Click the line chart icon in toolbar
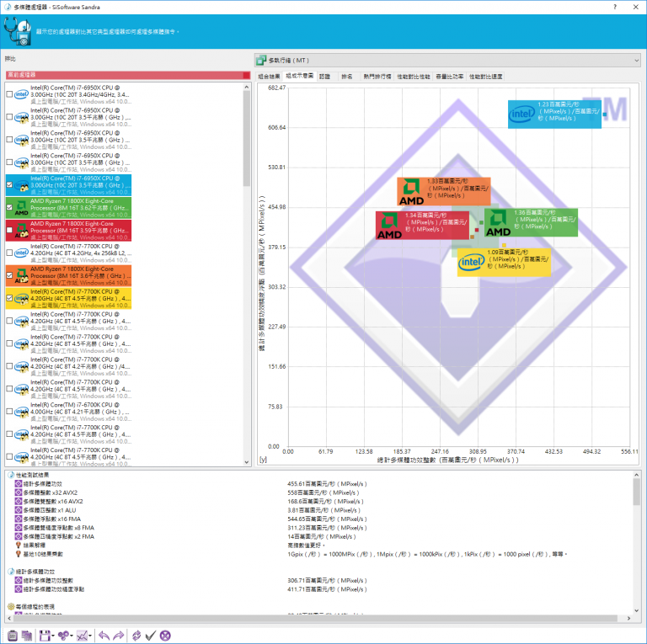647x644 pixels. click(x=82, y=636)
